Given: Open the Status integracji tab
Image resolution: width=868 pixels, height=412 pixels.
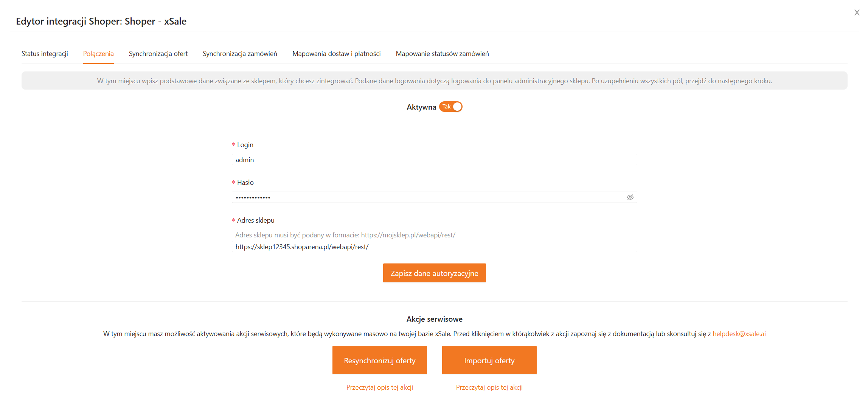Looking at the screenshot, I should (x=45, y=54).
